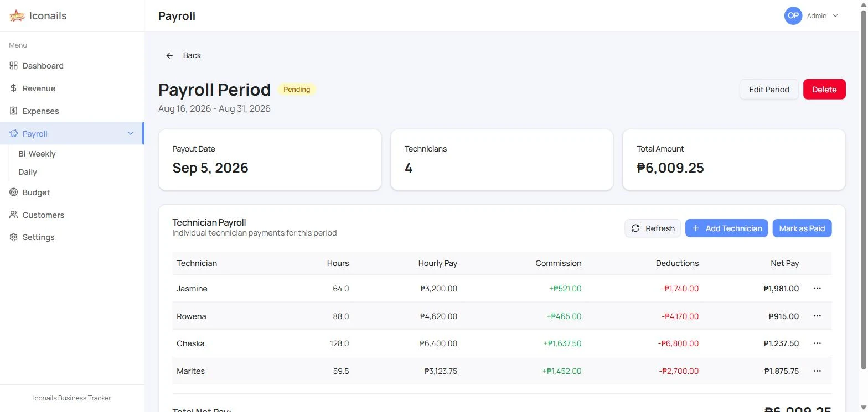Viewport: 868px width, 412px height.
Task: Click the Add Technician button
Action: pyautogui.click(x=726, y=228)
